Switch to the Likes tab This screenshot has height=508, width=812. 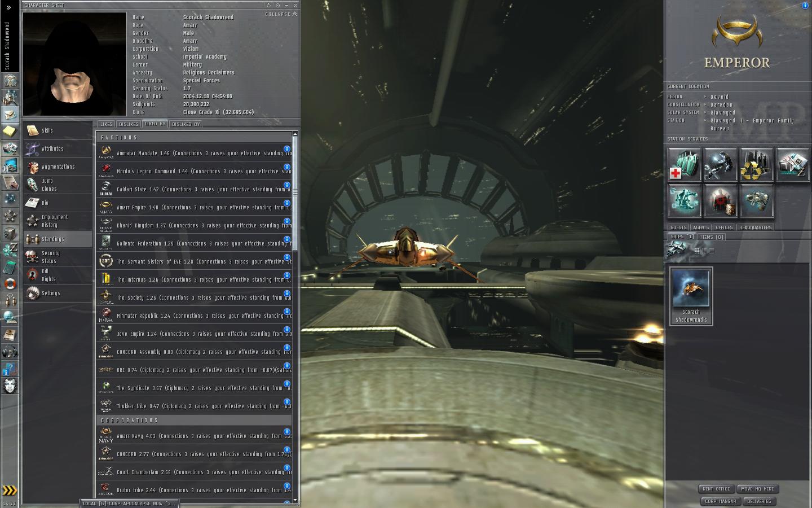click(x=107, y=124)
